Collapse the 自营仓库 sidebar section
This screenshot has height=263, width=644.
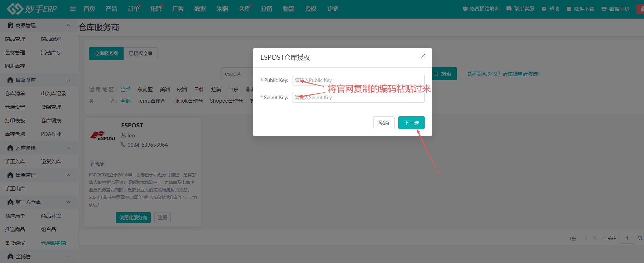[x=68, y=80]
